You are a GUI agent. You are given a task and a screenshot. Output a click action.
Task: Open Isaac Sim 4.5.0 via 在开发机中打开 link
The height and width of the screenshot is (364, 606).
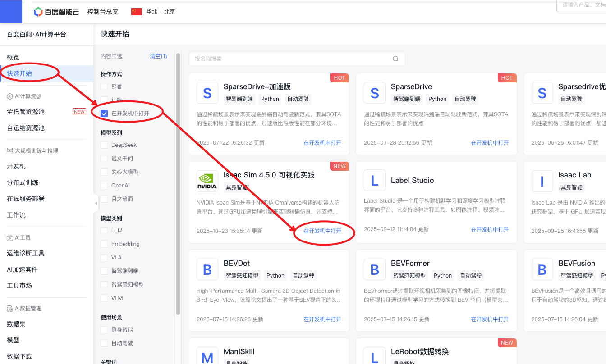(322, 231)
